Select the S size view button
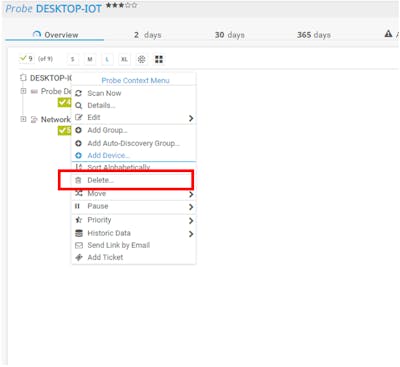 (72, 59)
